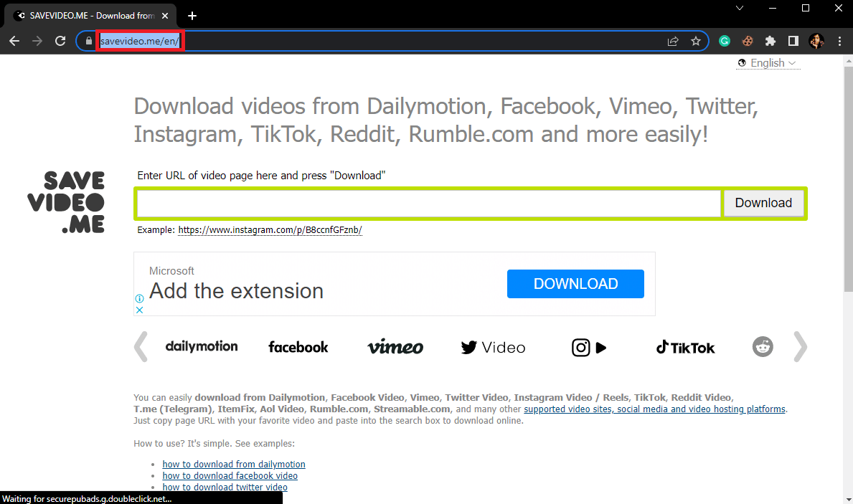Screen dimensions: 853x504
Task: Select the Instagram video logo
Action: (x=589, y=348)
